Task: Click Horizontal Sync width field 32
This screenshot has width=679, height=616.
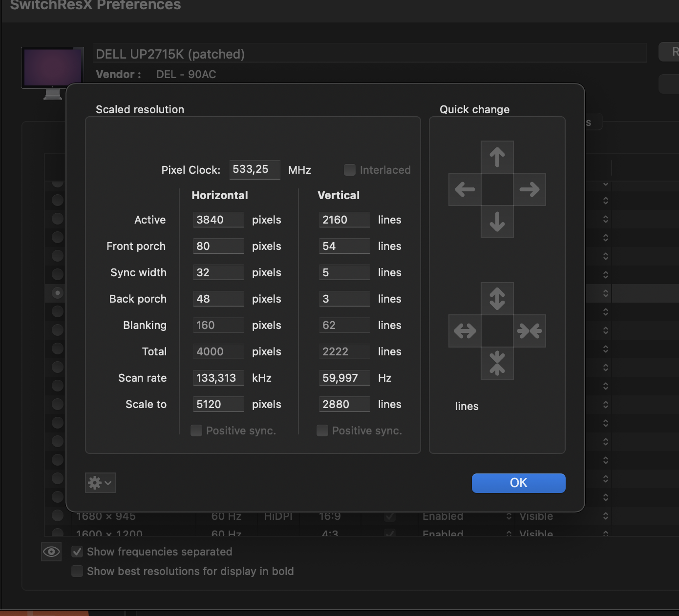Action: coord(219,272)
